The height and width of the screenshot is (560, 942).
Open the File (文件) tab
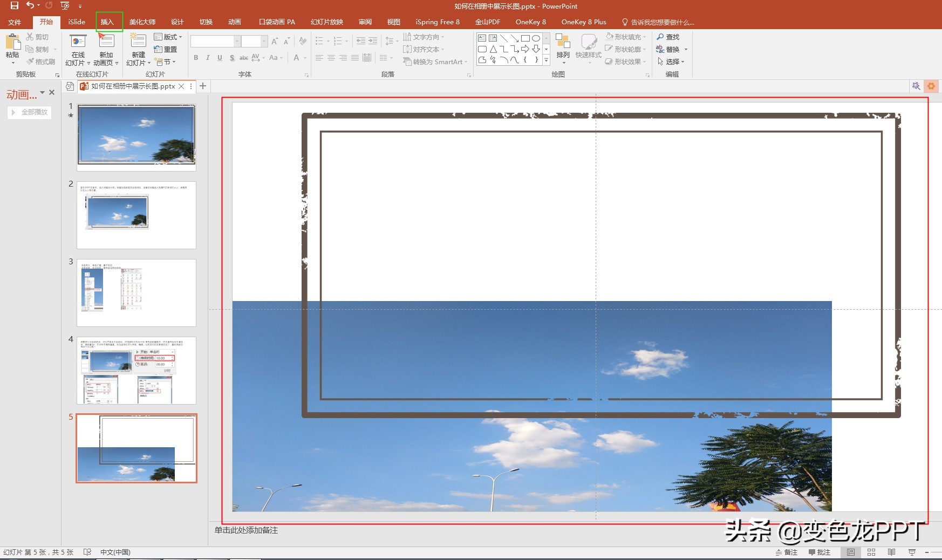15,22
